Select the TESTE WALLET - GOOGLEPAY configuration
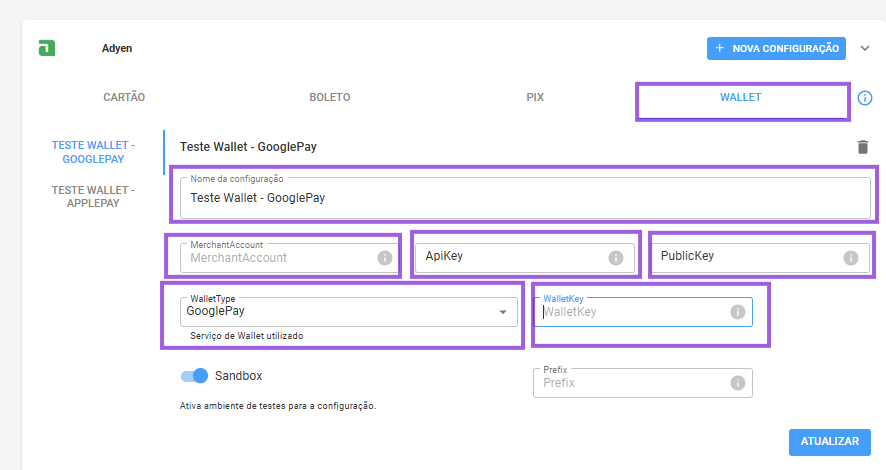This screenshot has width=886, height=470. [93, 152]
